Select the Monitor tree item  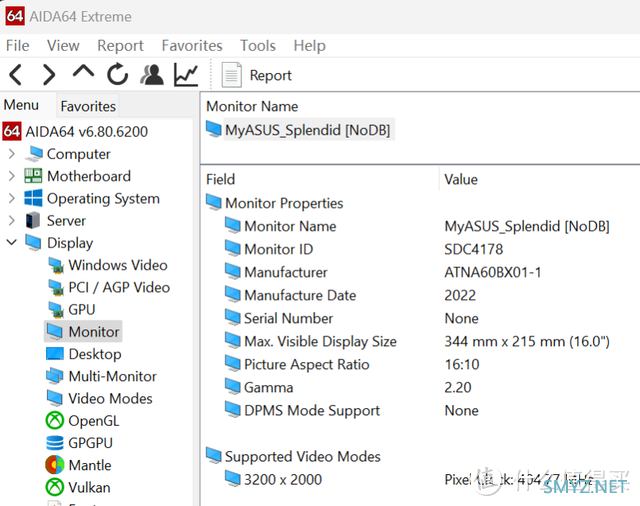point(83,332)
